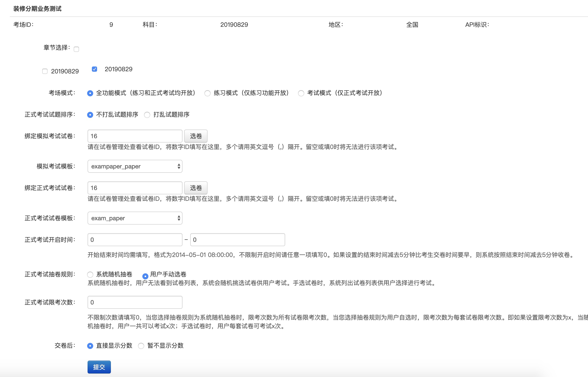Select 全功能模式 radio option
588x377 pixels.
pos(90,93)
